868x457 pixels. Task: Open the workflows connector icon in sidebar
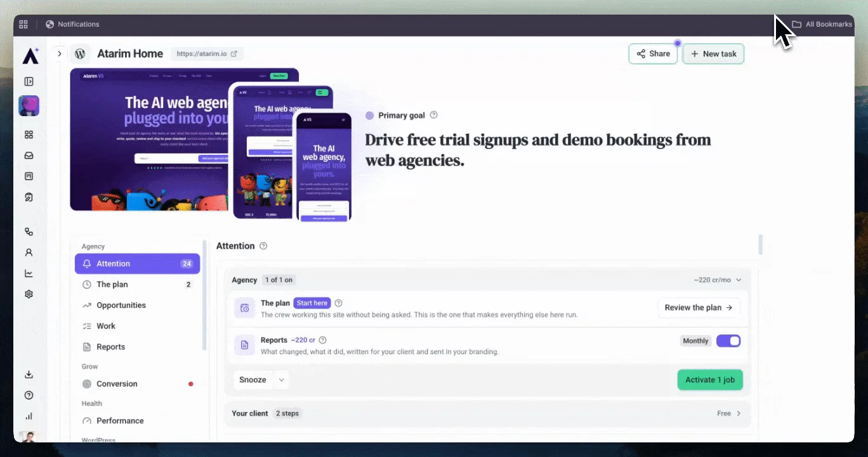coord(29,232)
